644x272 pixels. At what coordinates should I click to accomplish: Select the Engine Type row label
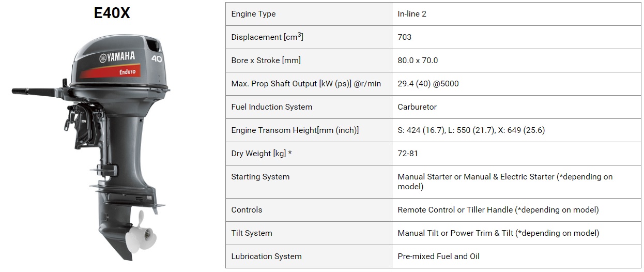253,14
